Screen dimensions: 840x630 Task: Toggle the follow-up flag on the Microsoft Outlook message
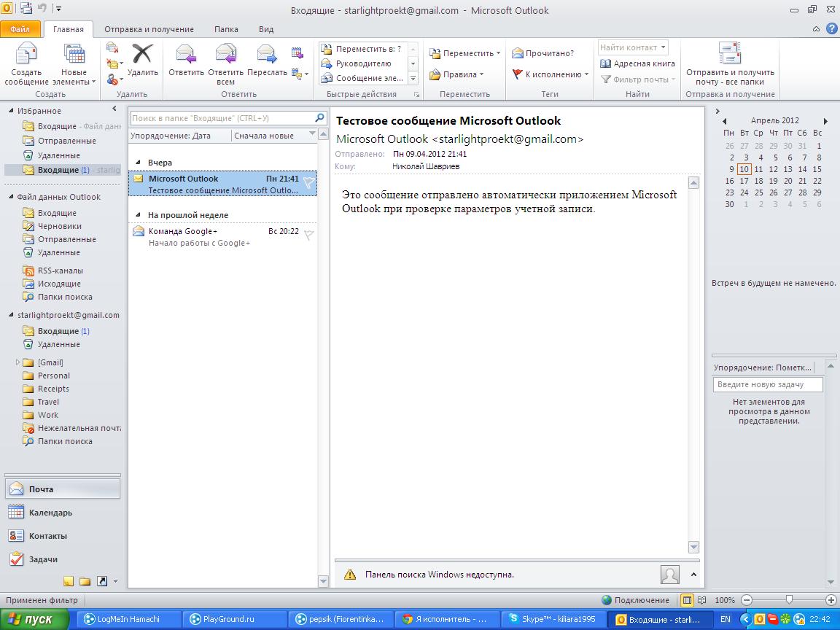tap(309, 183)
